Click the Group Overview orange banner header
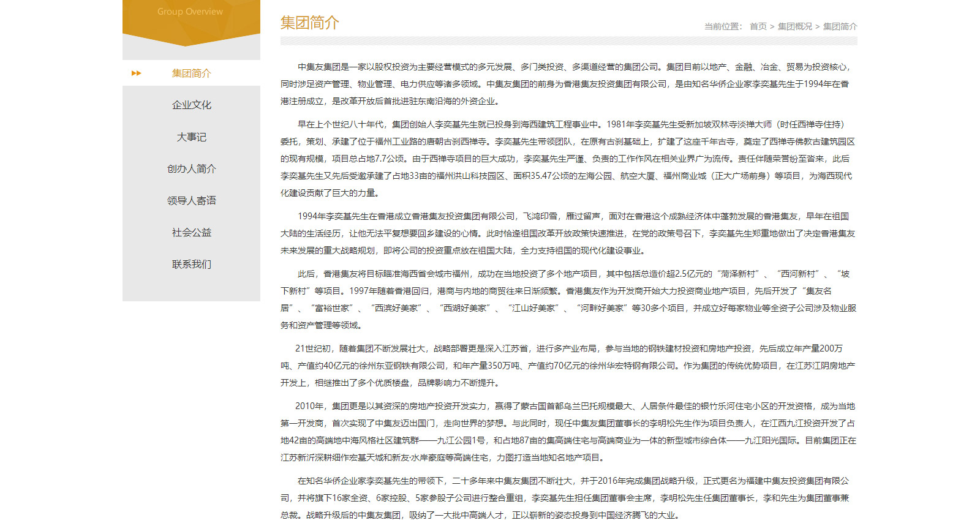Image resolution: width=980 pixels, height=523 pixels. [190, 12]
